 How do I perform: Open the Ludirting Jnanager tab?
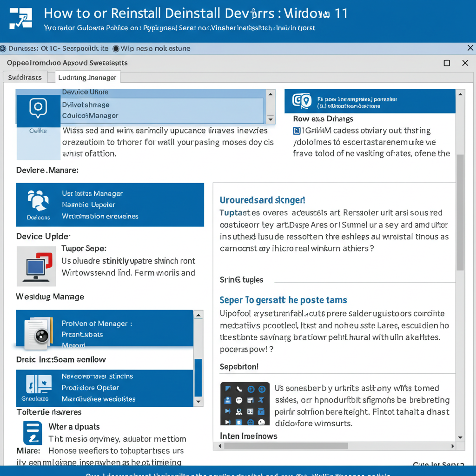(x=87, y=78)
